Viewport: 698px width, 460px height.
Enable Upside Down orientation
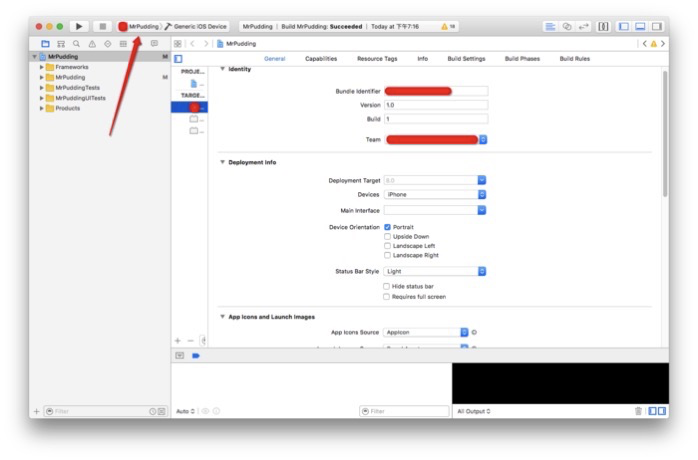coord(387,236)
